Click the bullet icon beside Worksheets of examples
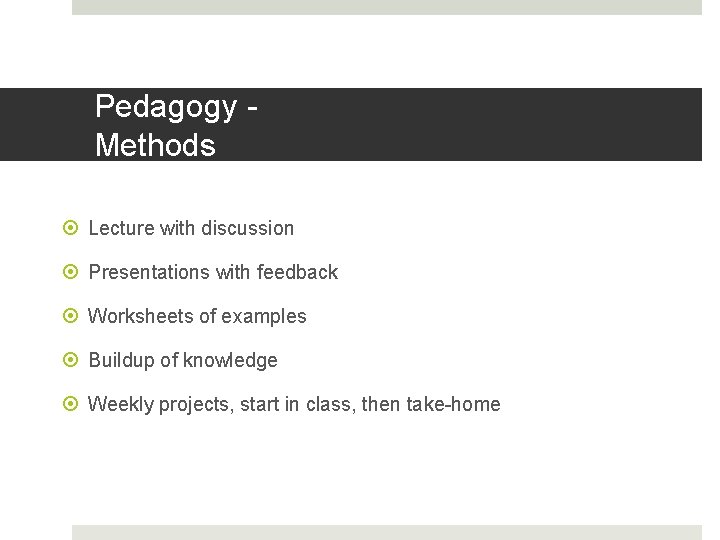Image resolution: width=720 pixels, height=540 pixels. pos(70,316)
